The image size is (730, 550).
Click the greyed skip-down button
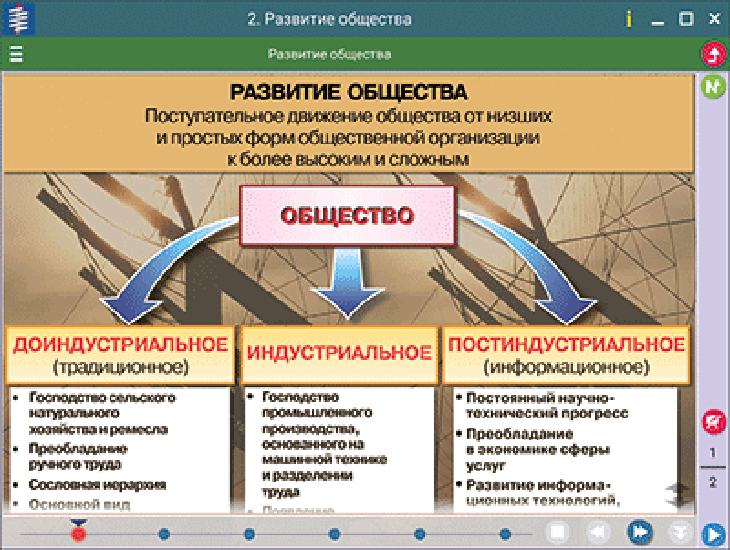point(680,532)
